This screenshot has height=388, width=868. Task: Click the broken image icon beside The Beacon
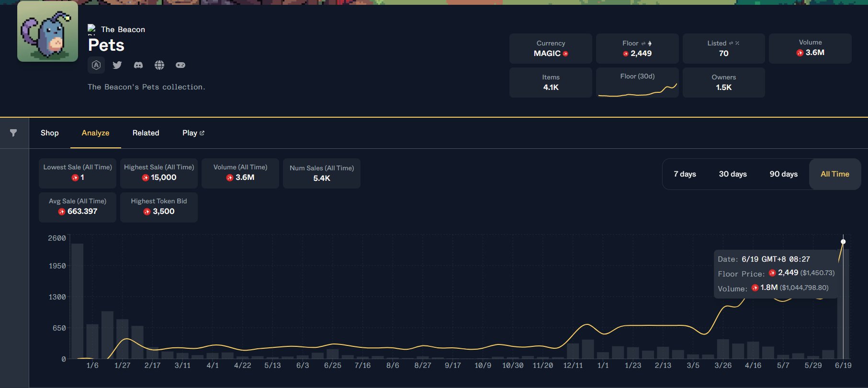click(x=91, y=29)
